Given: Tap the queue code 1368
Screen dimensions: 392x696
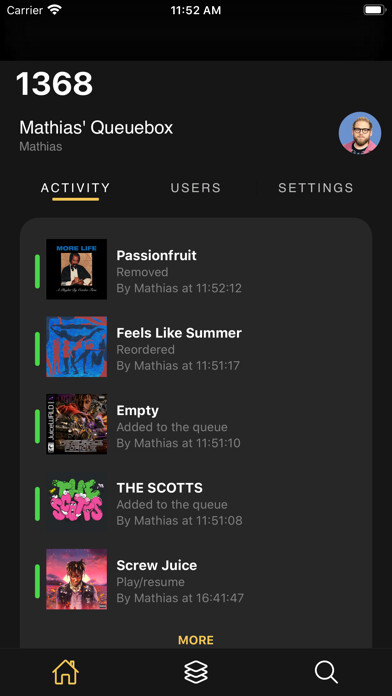Looking at the screenshot, I should click(55, 83).
